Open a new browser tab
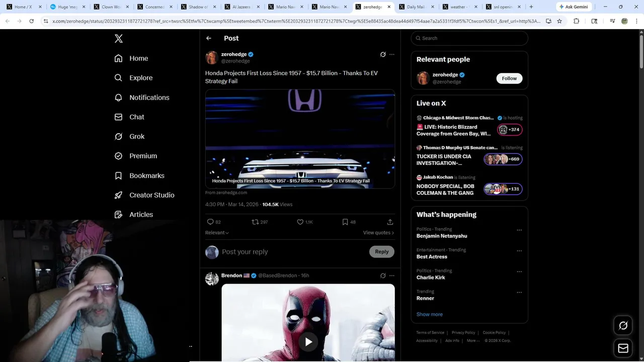The image size is (644, 362). click(x=531, y=7)
